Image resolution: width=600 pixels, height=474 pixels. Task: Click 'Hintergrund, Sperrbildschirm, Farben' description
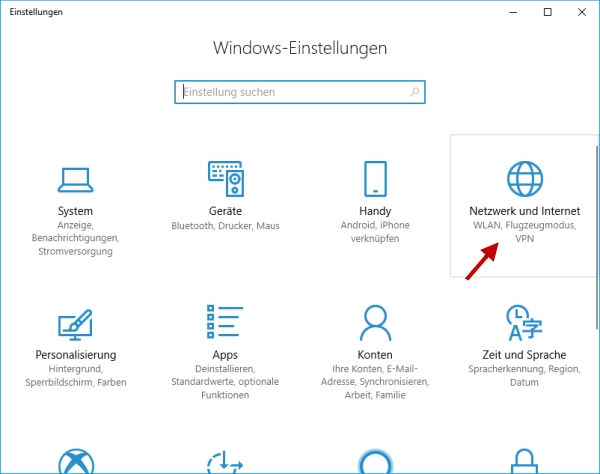(76, 376)
